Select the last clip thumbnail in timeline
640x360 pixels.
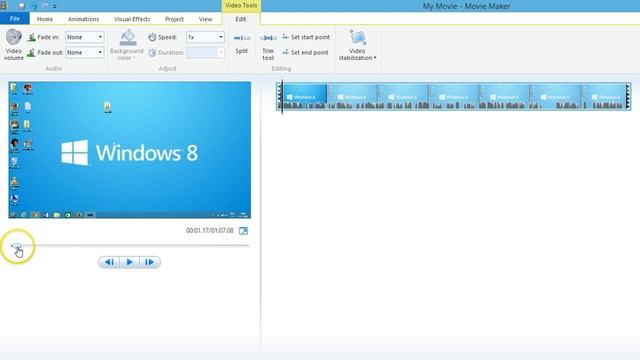[x=605, y=97]
